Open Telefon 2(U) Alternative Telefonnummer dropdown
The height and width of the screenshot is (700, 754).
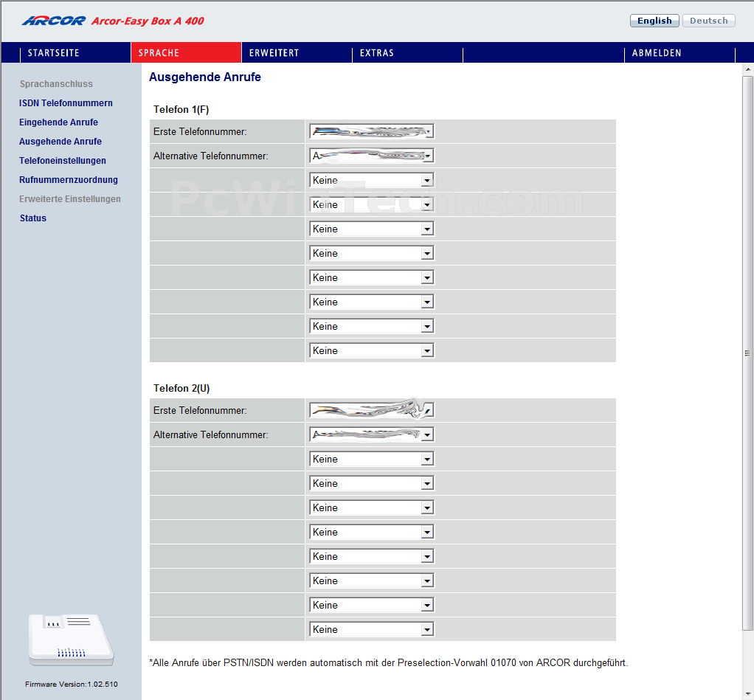coord(372,434)
